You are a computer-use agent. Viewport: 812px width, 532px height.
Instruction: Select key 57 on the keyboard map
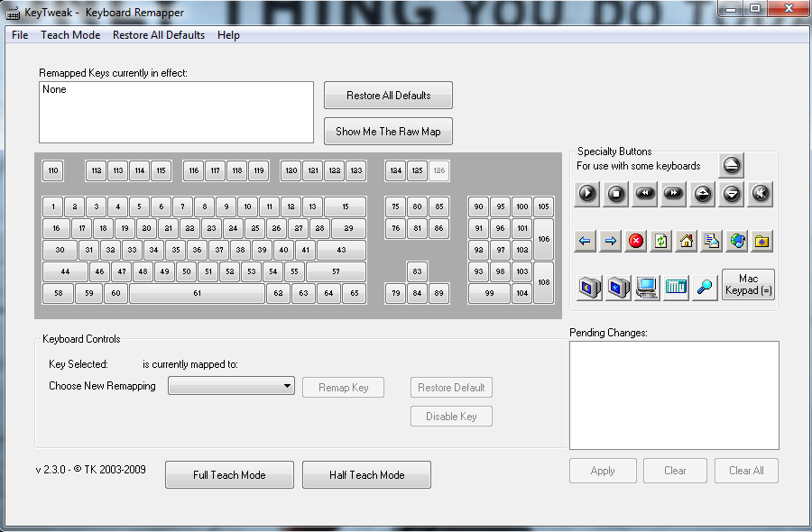(337, 271)
